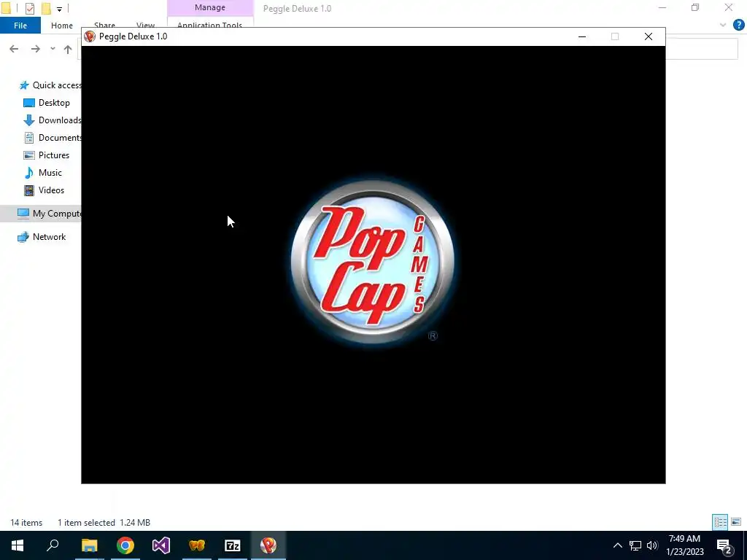The height and width of the screenshot is (560, 747).
Task: Open the notifications action center
Action: tap(724, 546)
